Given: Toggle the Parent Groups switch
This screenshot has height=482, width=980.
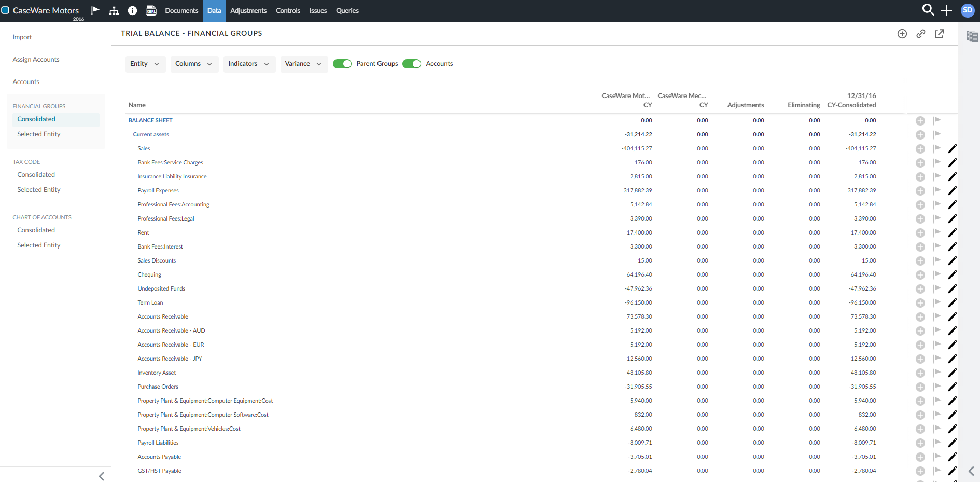Looking at the screenshot, I should coord(342,64).
